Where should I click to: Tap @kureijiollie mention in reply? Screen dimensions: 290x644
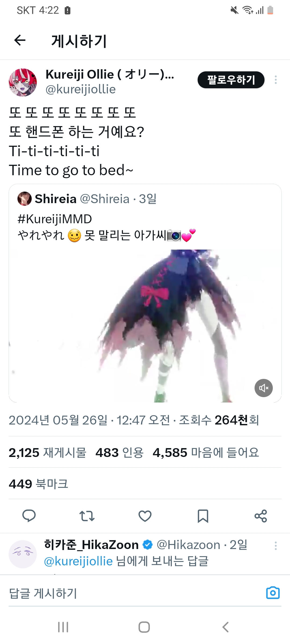point(78,561)
